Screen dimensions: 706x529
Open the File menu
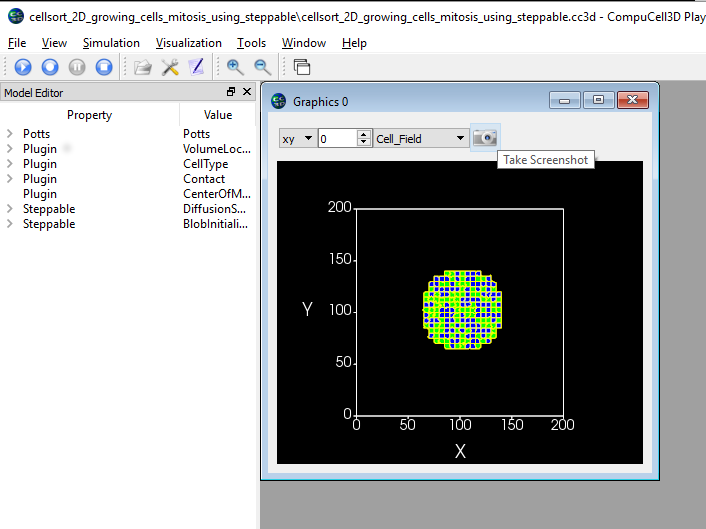(x=17, y=43)
